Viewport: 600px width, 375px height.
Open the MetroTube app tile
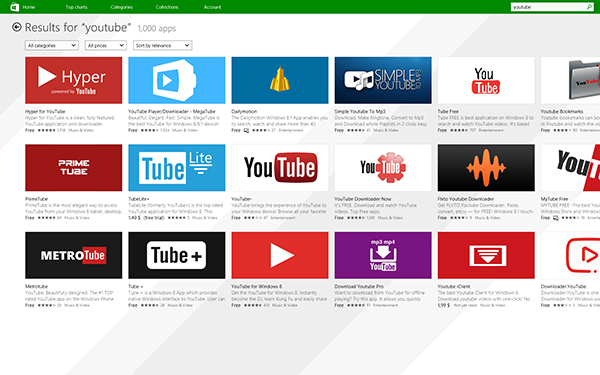coord(73,255)
